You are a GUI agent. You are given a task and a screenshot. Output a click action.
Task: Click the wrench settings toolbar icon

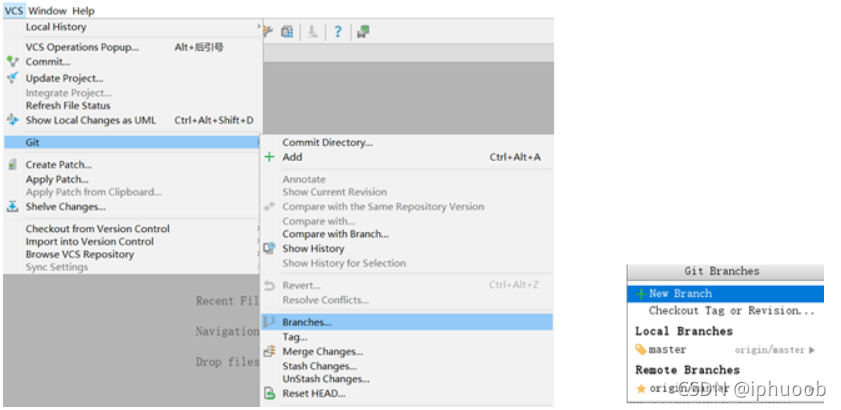point(268,32)
